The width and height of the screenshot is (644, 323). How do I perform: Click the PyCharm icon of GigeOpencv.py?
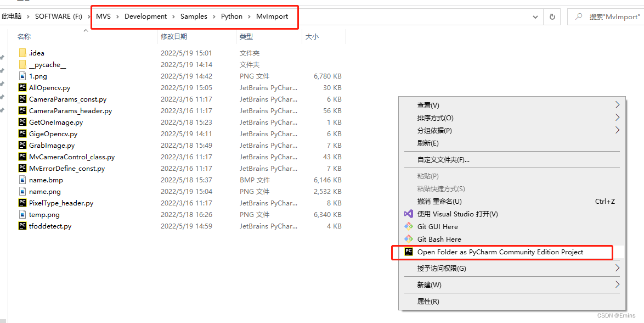click(22, 133)
